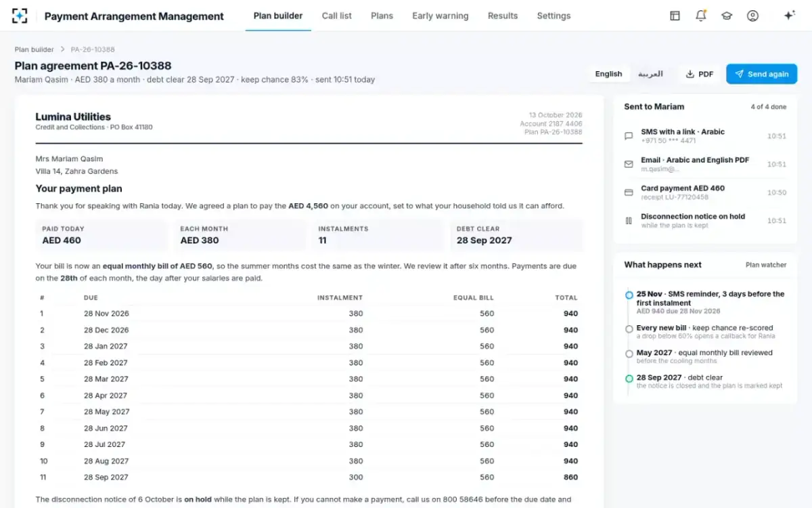812x508 pixels.
Task: Open the Call list tab
Action: pos(337,16)
